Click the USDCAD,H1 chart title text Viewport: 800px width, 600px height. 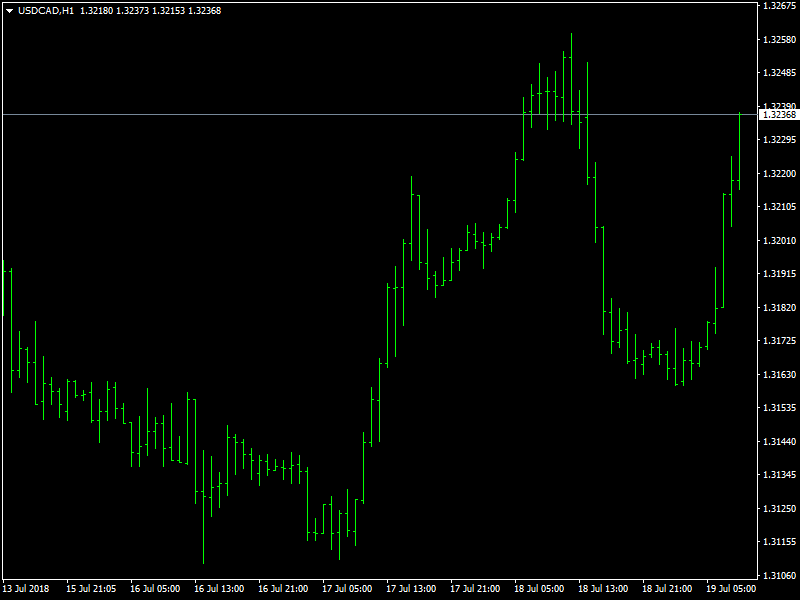point(46,11)
